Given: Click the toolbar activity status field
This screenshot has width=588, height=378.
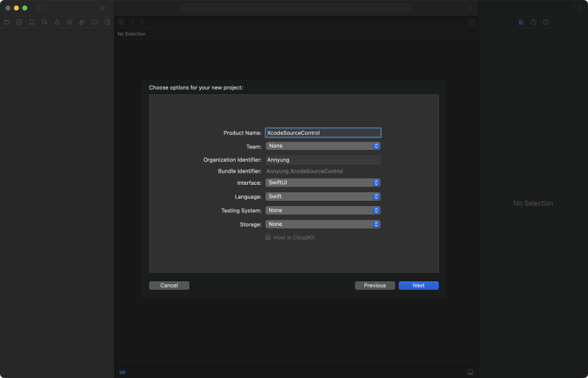Looking at the screenshot, I should tap(296, 8).
